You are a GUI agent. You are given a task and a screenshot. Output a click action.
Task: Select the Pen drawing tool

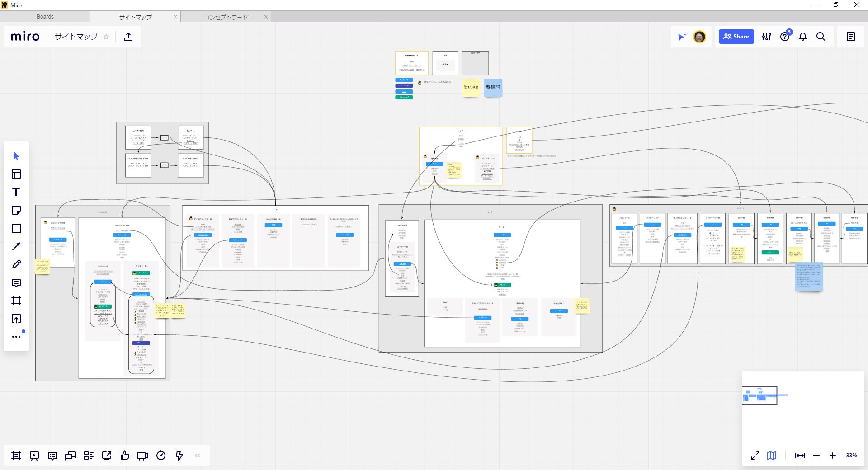16,264
